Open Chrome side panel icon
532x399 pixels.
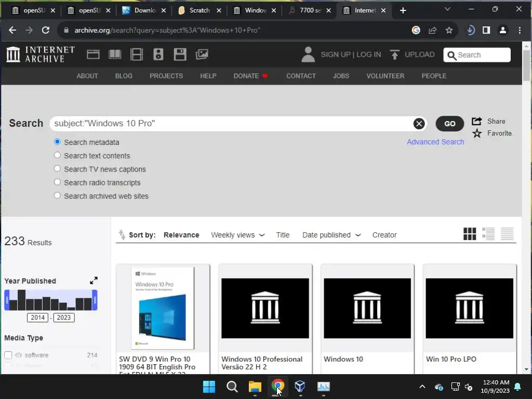(486, 30)
